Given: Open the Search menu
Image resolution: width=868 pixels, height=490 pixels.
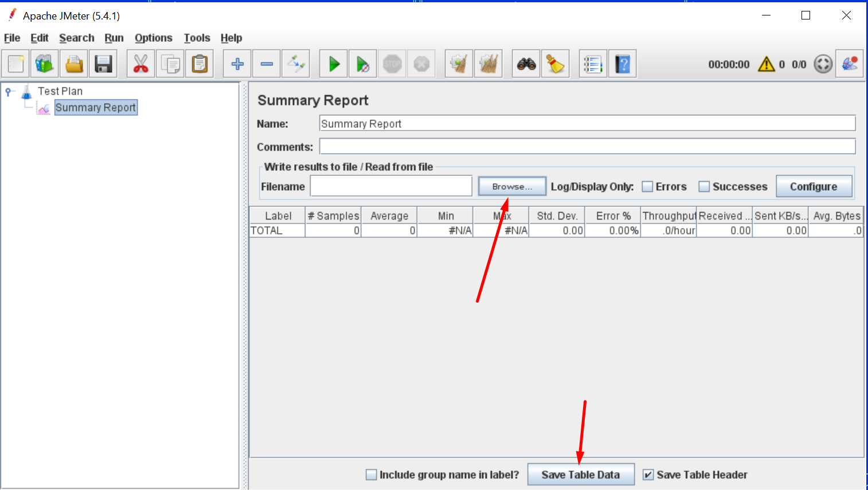Looking at the screenshot, I should coord(77,38).
